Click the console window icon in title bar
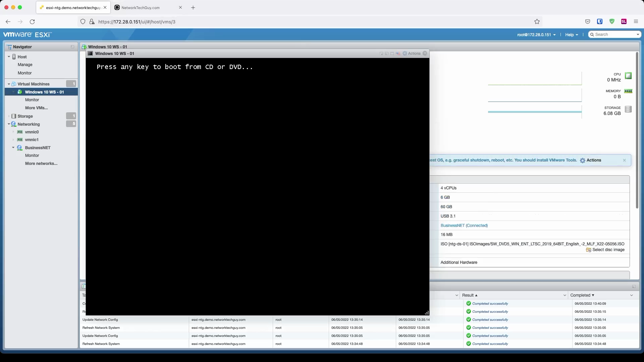Viewport: 644px width, 362px height. pyautogui.click(x=90, y=54)
